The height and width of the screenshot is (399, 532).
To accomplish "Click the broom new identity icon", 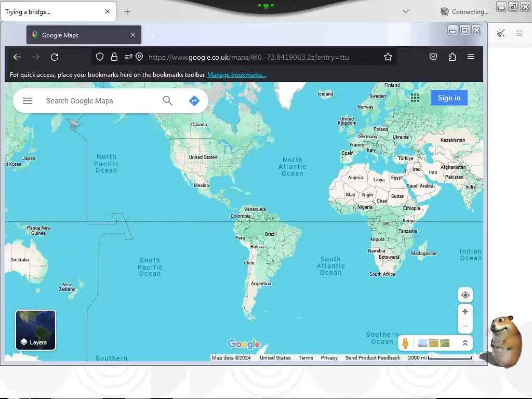I will click(501, 33).
